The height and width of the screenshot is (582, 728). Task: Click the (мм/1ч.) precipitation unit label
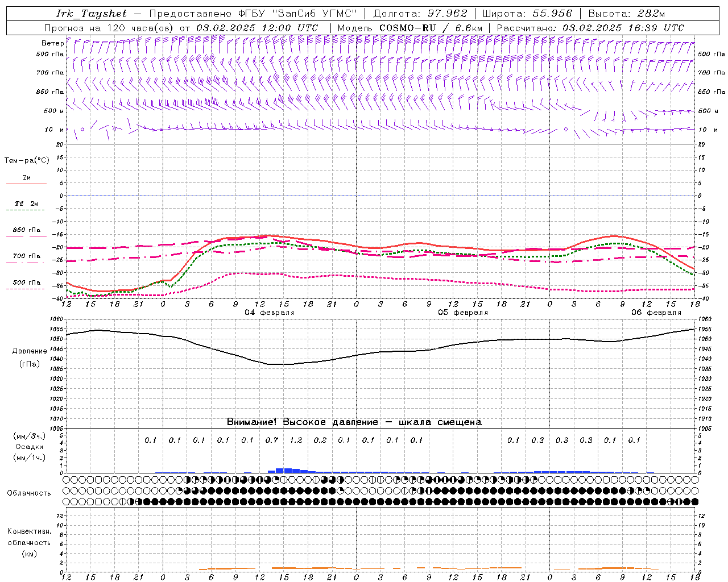point(30,458)
